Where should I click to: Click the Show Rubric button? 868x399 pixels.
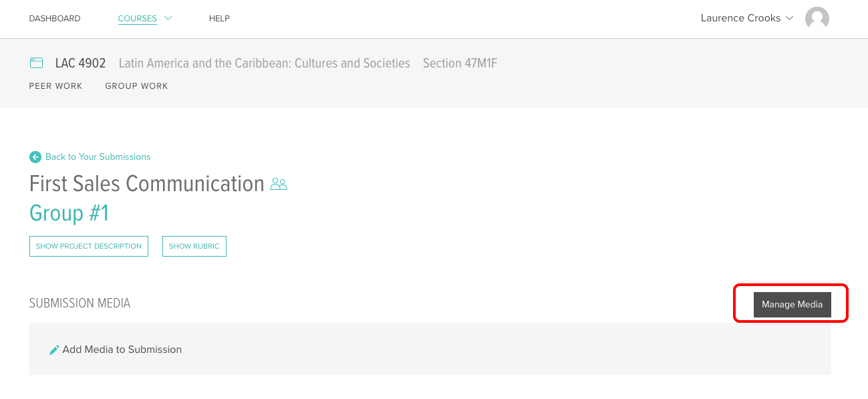194,246
